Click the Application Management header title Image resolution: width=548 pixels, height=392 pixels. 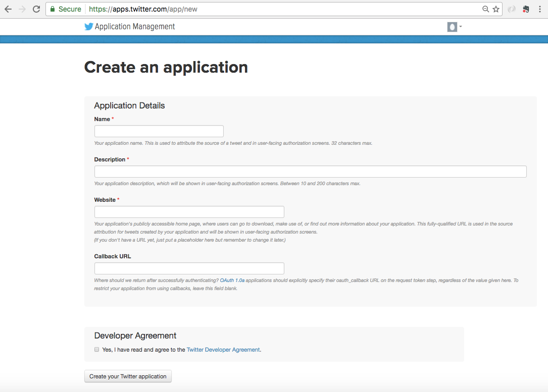point(135,27)
